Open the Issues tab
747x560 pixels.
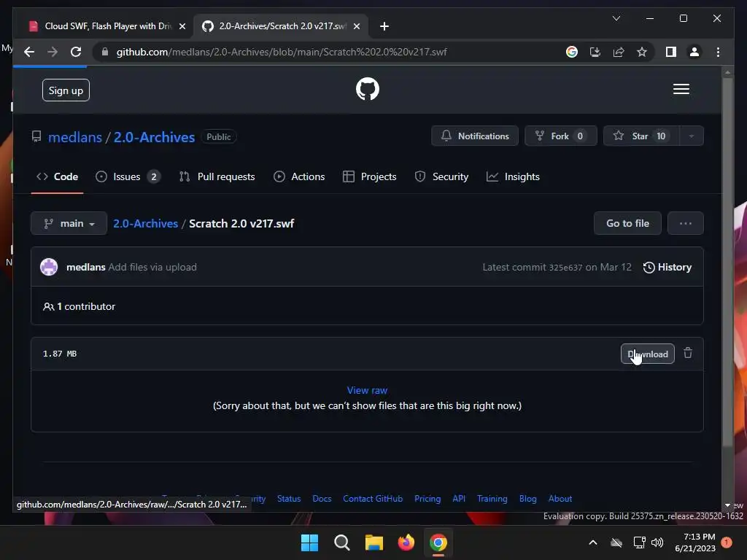coord(128,176)
